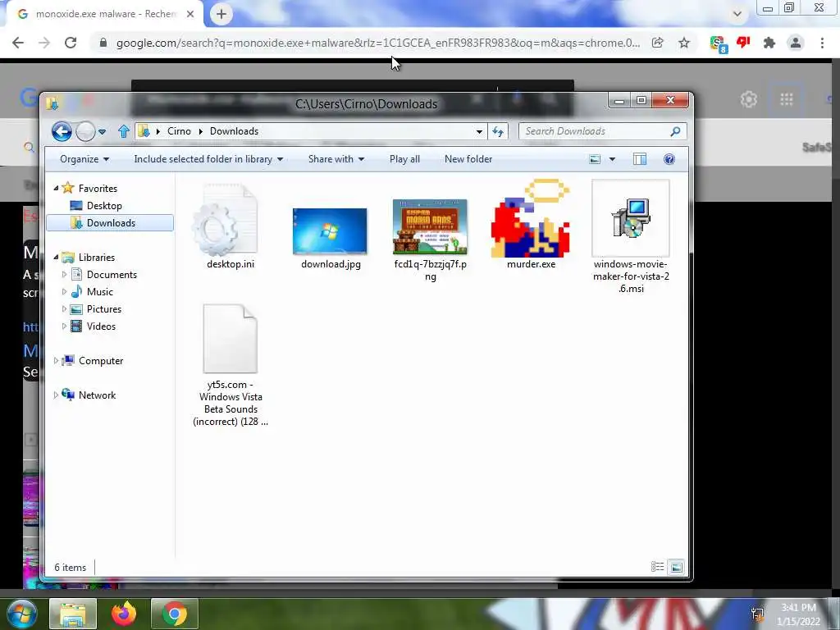Click Chrome address bar URL

378,43
